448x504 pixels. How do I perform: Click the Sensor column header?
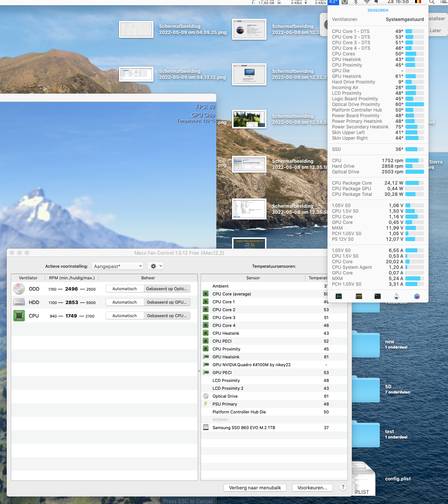(x=253, y=278)
